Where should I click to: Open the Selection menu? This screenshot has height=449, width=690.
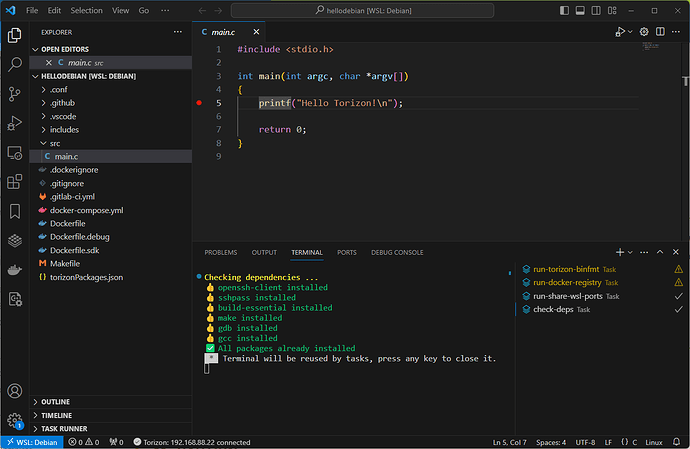(86, 11)
